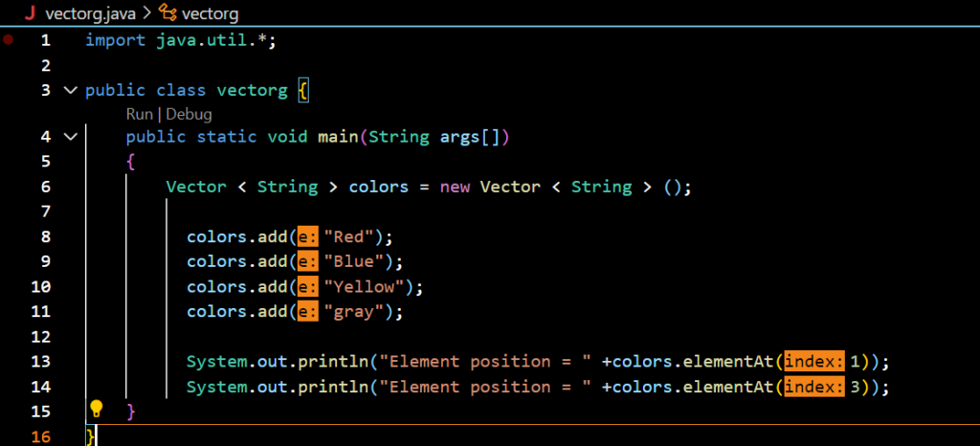Toggle the breakpoint dot on line 1
The height and width of the screenshot is (446, 980).
click(x=8, y=40)
